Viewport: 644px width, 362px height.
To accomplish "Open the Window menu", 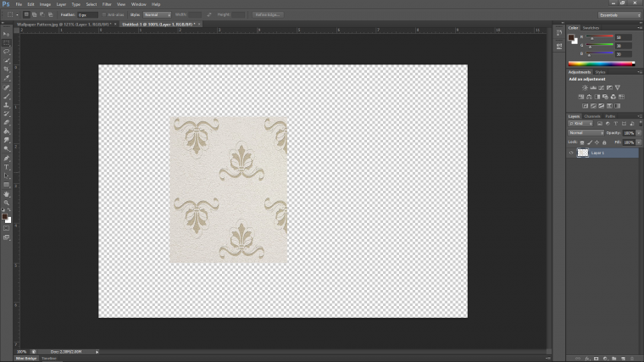I will click(x=138, y=4).
